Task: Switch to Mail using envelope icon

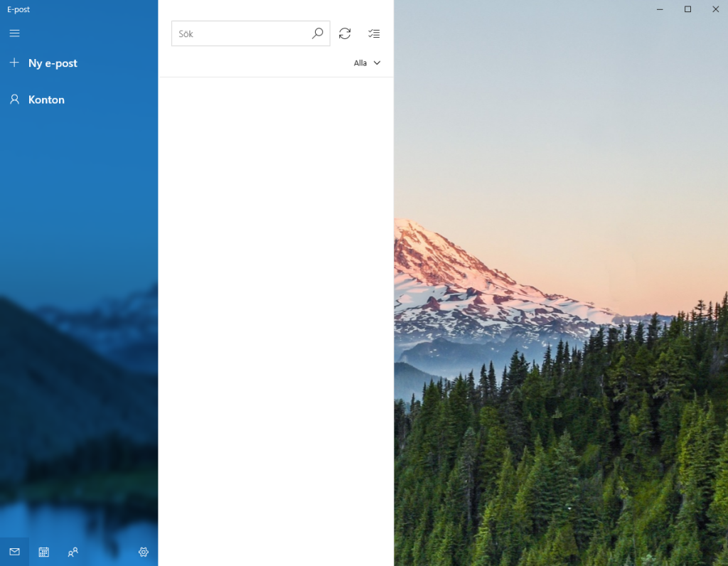Action: (14, 552)
